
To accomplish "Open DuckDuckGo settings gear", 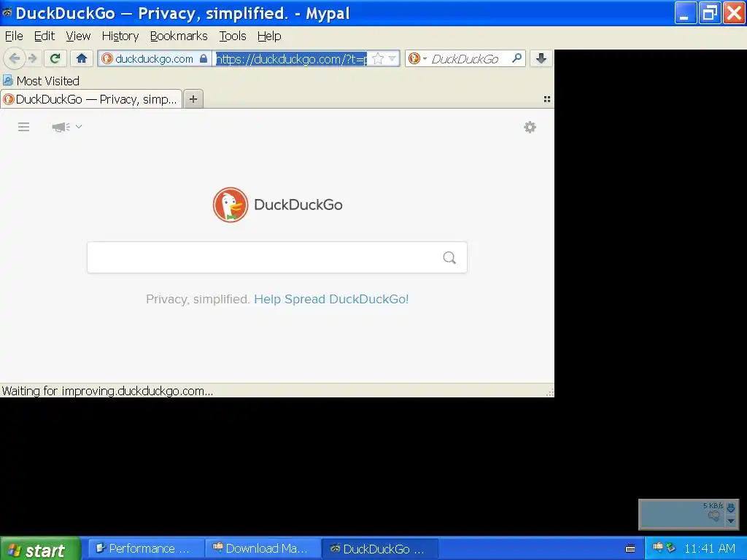I will [530, 127].
